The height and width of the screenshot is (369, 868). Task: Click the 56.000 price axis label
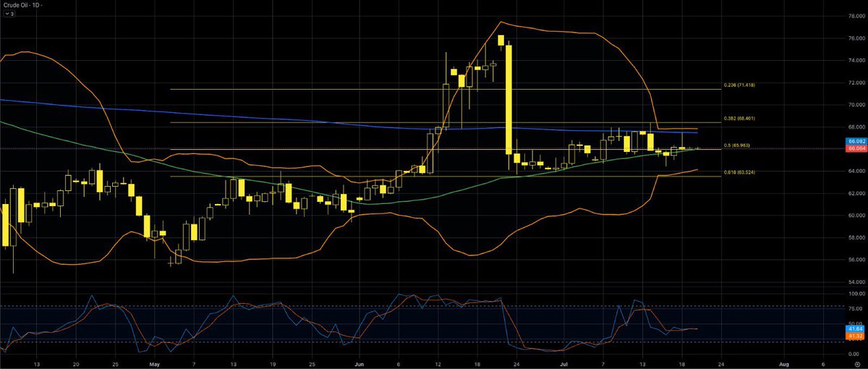tap(856, 260)
